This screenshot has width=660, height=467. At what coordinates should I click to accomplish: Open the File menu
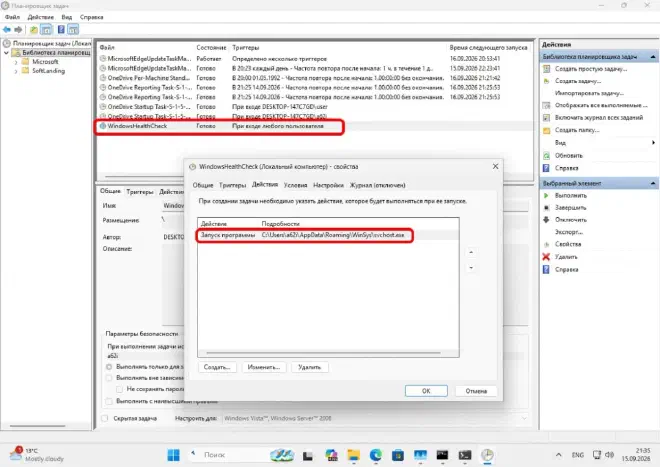(12, 17)
